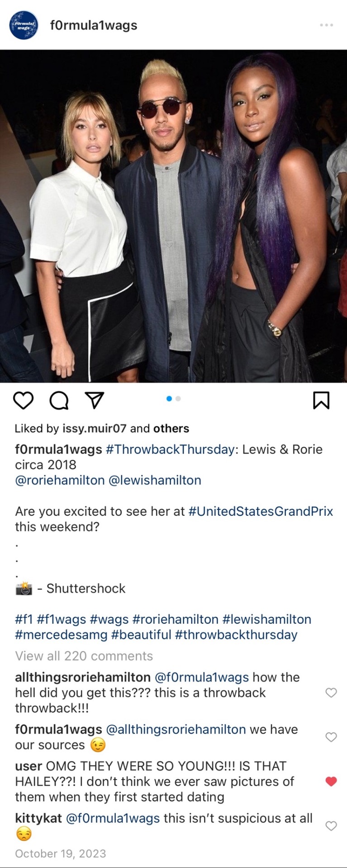This screenshot has height=868, width=347.
Task: Share post using paper plane icon
Action: click(95, 401)
